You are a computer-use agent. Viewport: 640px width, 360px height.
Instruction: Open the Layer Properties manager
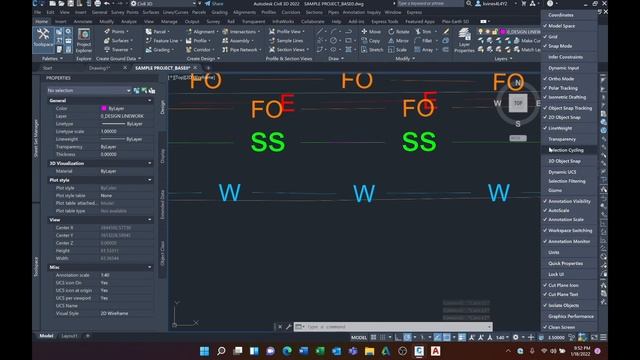click(x=464, y=40)
